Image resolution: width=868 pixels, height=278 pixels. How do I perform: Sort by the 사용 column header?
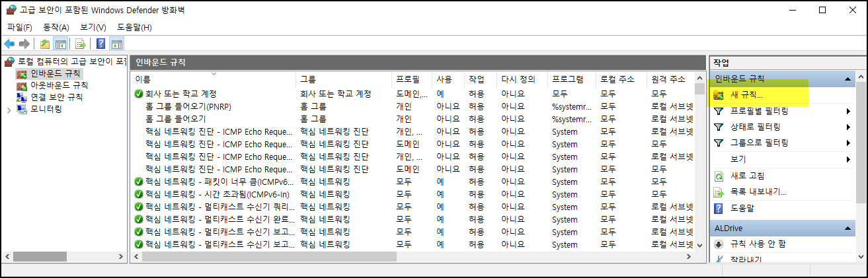449,79
